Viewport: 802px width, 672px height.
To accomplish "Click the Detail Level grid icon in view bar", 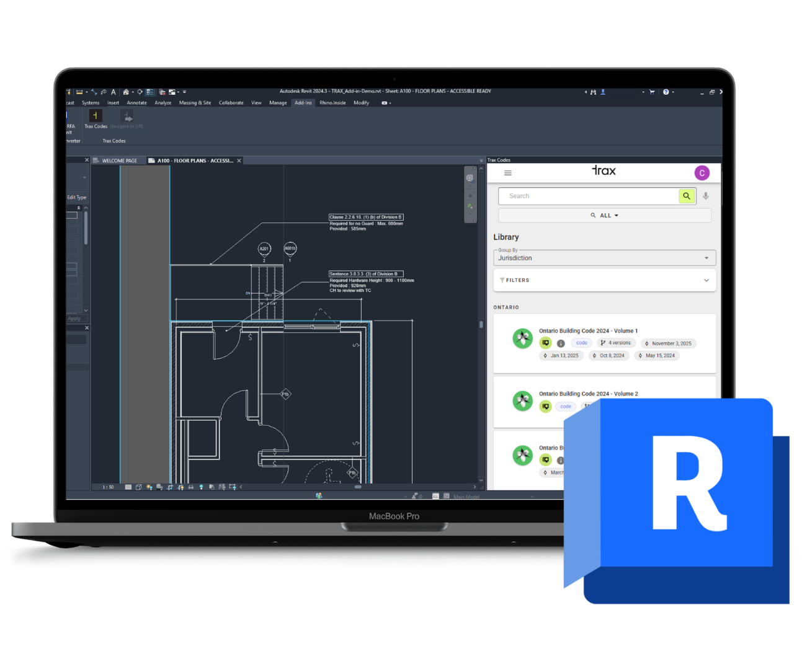I will 128,487.
